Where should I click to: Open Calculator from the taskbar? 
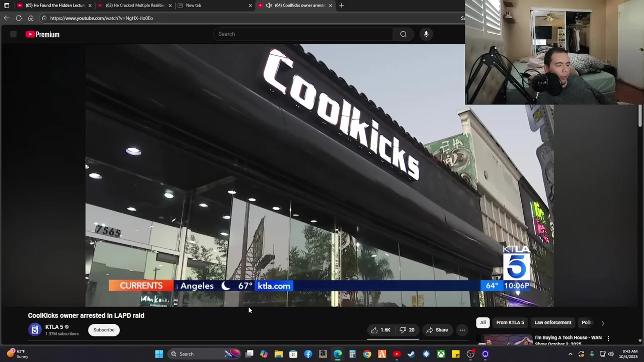pos(353,354)
